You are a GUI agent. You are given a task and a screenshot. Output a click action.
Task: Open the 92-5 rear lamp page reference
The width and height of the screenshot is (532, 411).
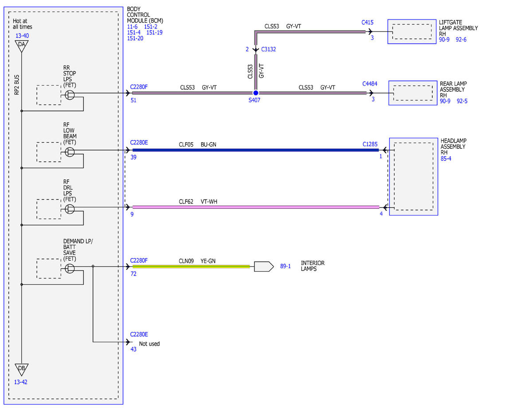pos(462,101)
